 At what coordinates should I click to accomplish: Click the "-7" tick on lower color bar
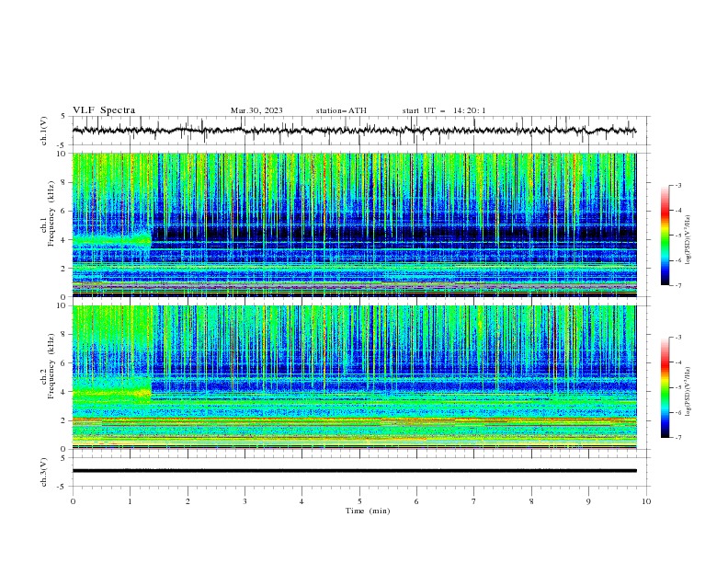[x=677, y=438]
